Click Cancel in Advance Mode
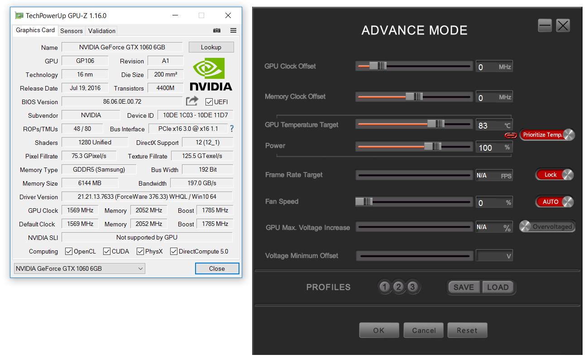This screenshot has width=588, height=364. [424, 330]
